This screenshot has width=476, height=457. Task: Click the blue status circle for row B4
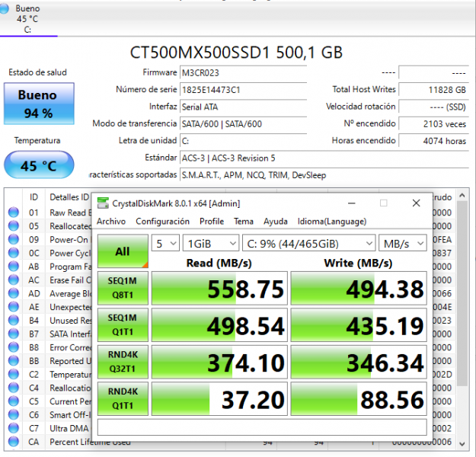(x=13, y=321)
